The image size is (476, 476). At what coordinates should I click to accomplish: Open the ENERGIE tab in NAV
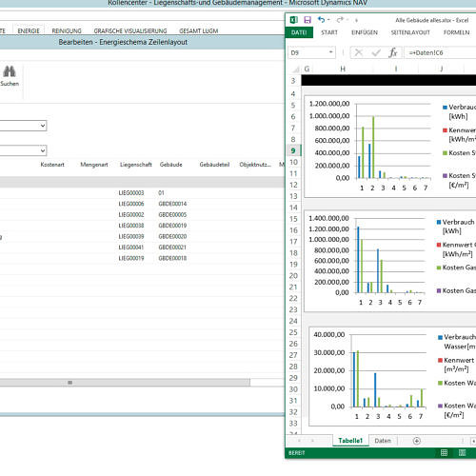[x=29, y=30]
